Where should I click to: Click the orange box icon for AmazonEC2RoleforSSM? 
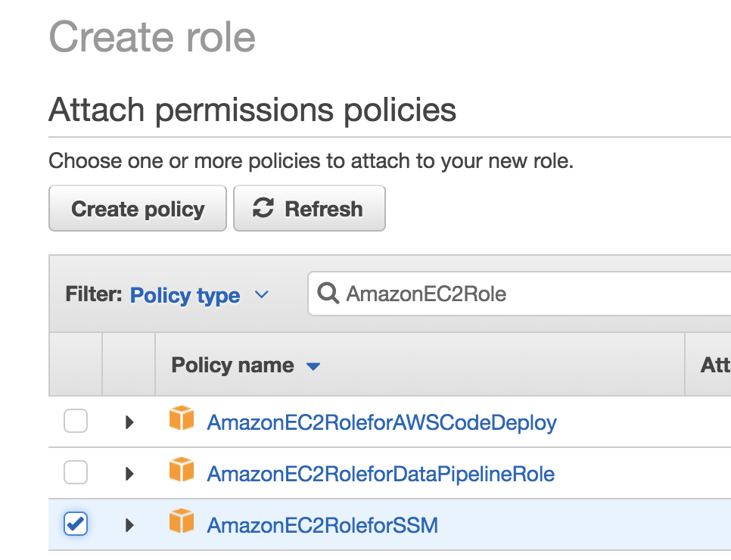click(182, 523)
